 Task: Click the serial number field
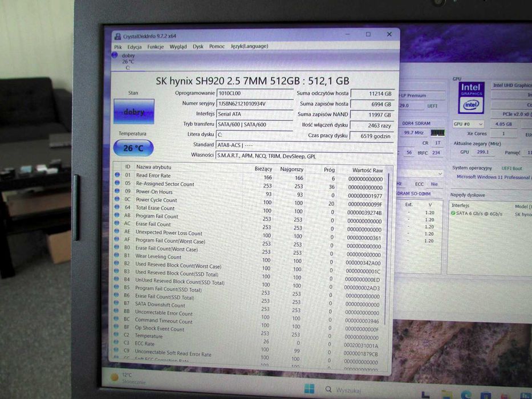254,104
